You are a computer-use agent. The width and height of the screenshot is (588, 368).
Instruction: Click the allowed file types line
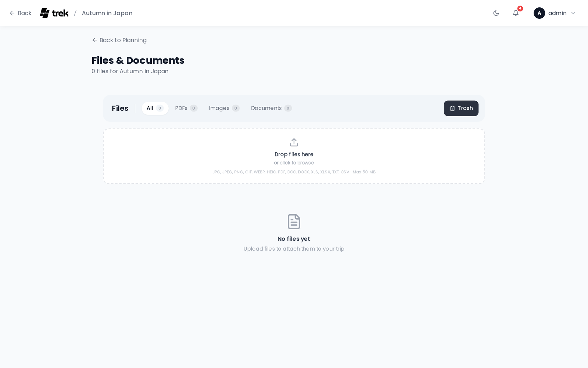click(x=294, y=172)
